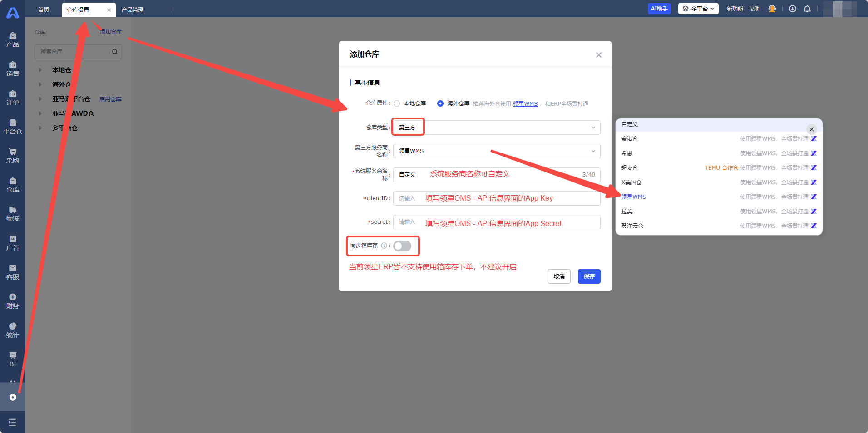The height and width of the screenshot is (433, 868).
Task: Open the 客服 module in the sidebar
Action: [x=13, y=272]
